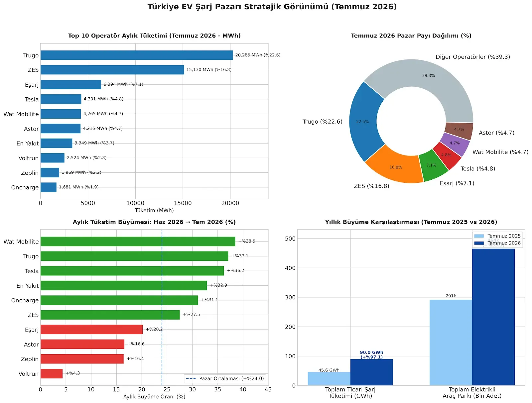This screenshot has width=532, height=403.
Task: Click the dashed Pazar Ortalaması legend line
Action: coord(191,379)
